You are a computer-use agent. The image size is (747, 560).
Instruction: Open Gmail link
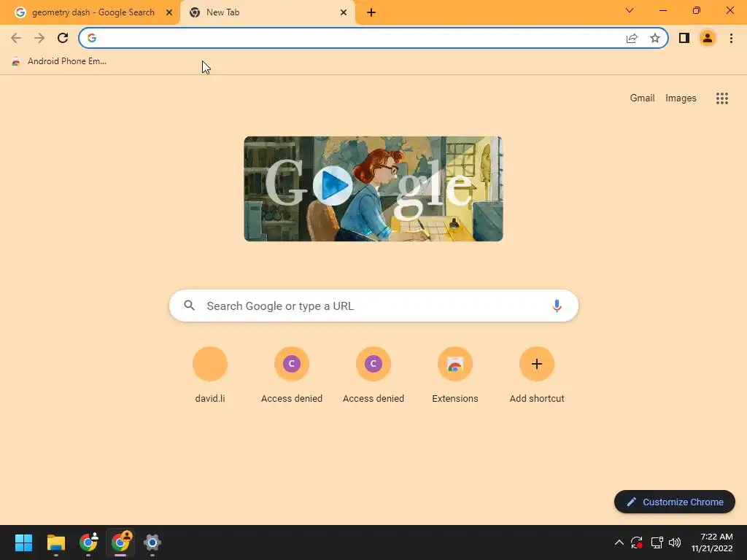point(642,98)
